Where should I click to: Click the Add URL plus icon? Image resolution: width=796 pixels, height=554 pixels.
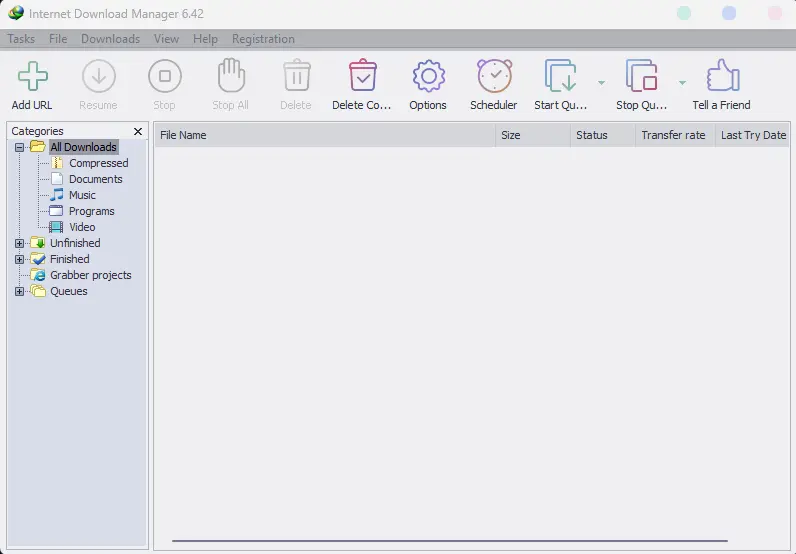pos(32,76)
